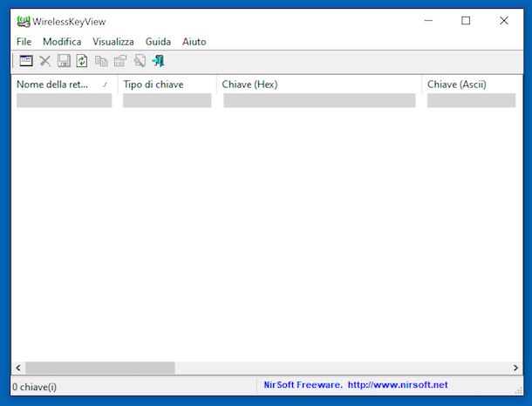
Task: Click the horizontal scrollbar thumb
Action: coord(100,368)
